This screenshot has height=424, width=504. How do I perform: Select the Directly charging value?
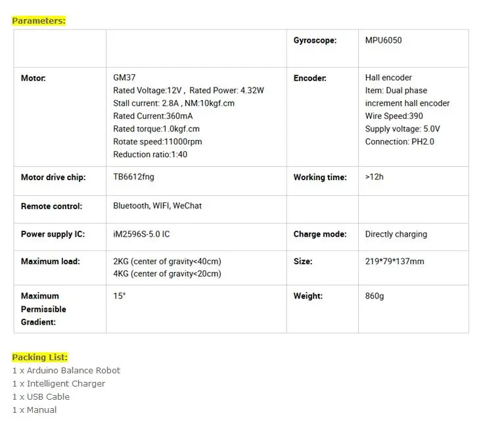point(396,234)
